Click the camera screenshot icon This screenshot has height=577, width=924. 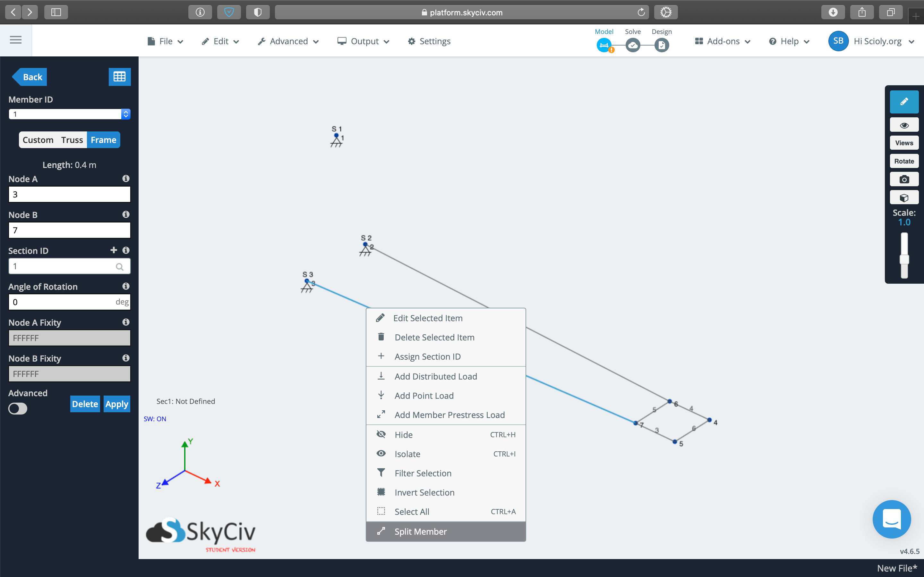pyautogui.click(x=904, y=180)
